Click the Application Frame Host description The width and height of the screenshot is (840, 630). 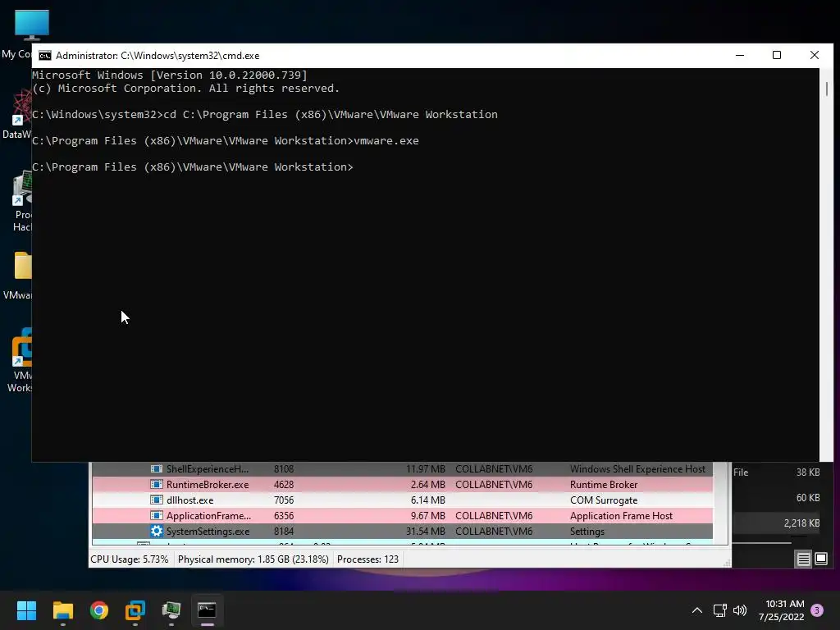coord(621,515)
